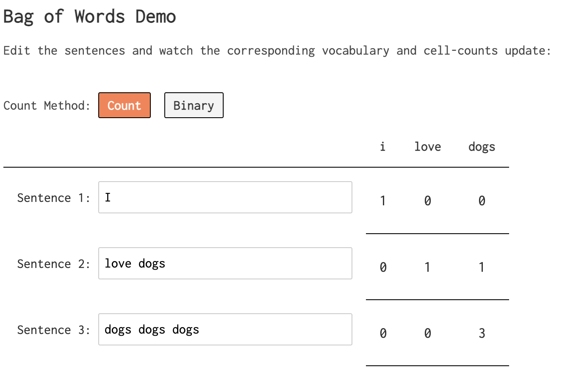Click the 'love' vocabulary column header

[x=428, y=146]
